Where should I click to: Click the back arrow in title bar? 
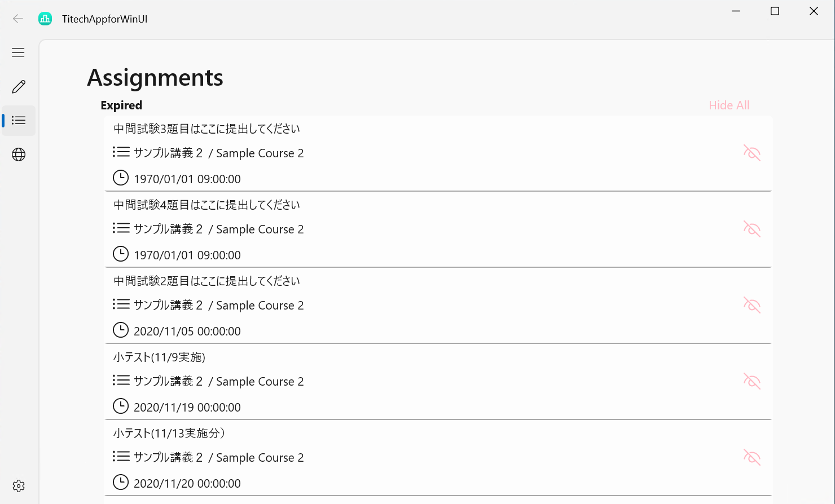point(18,19)
